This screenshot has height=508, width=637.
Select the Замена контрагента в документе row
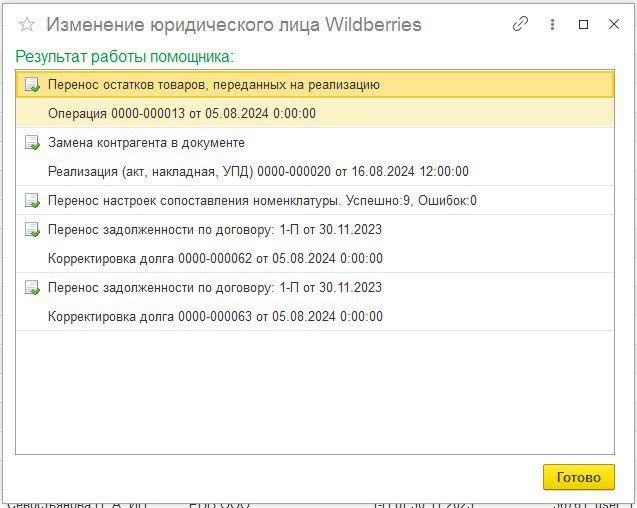[x=146, y=143]
